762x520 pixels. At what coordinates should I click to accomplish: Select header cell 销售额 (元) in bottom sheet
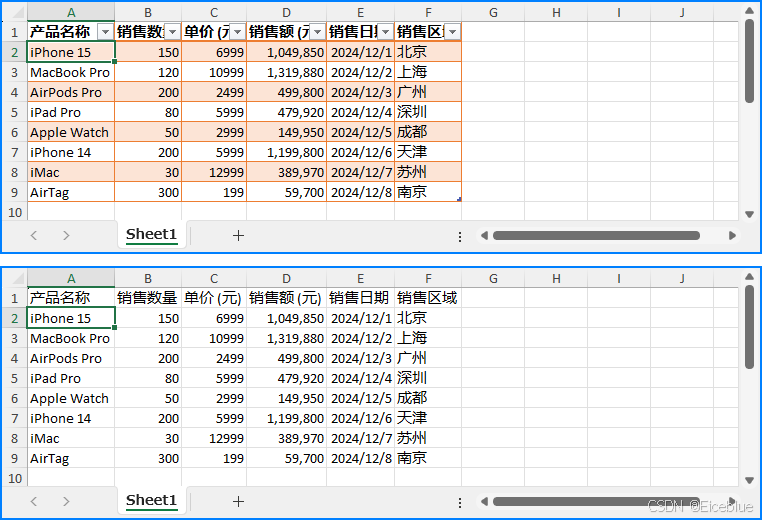pos(286,297)
